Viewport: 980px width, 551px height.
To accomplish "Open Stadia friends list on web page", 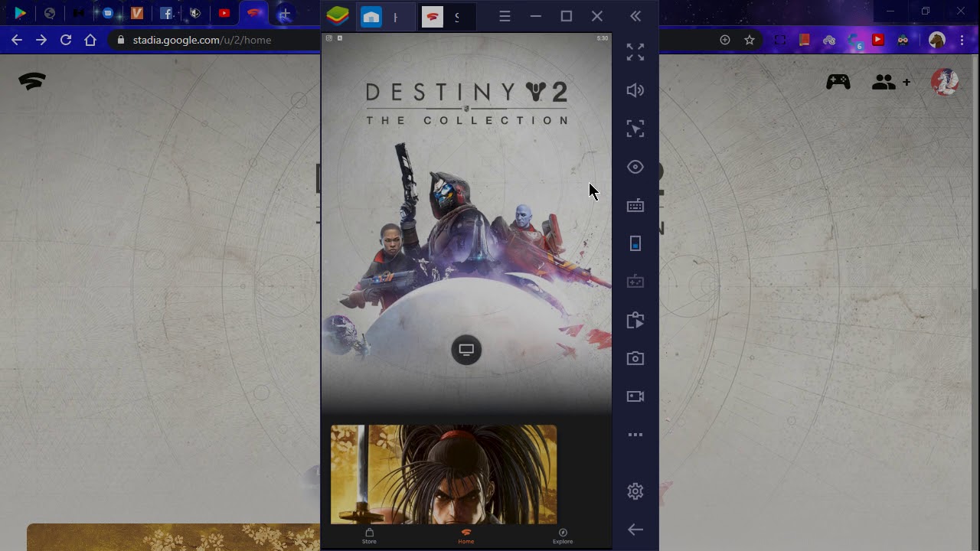I will pos(891,81).
